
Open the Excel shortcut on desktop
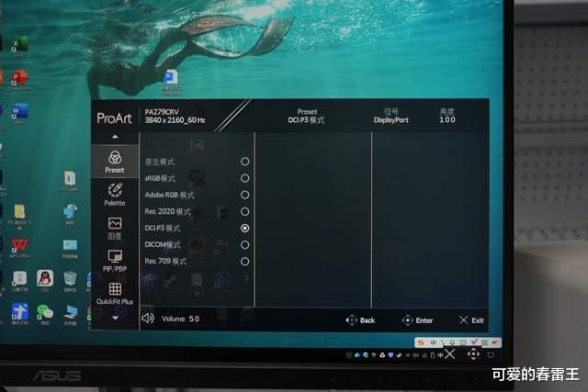click(19, 45)
